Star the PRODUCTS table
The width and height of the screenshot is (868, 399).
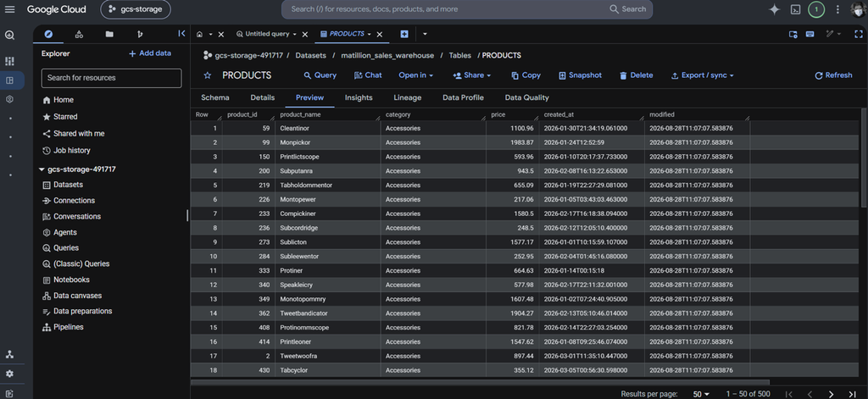[208, 75]
